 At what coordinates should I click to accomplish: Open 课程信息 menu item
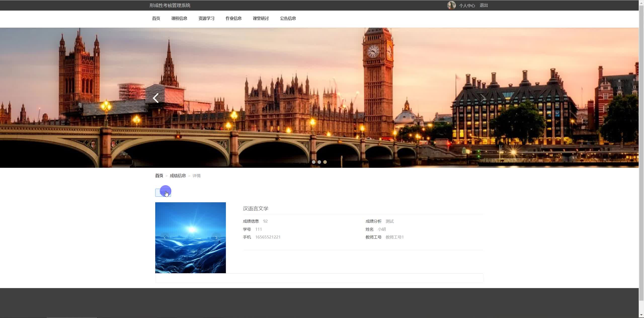179,18
